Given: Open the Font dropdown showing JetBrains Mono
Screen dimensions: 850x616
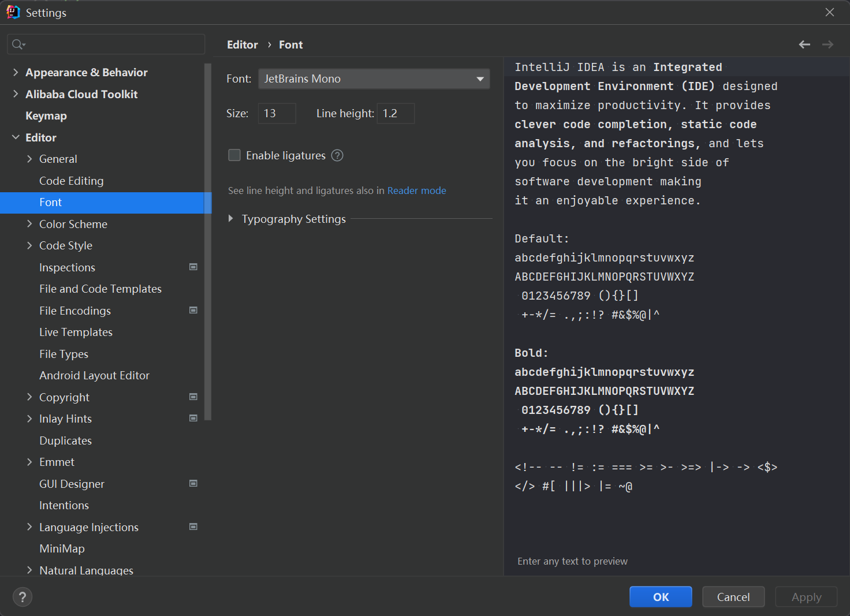Looking at the screenshot, I should click(374, 79).
